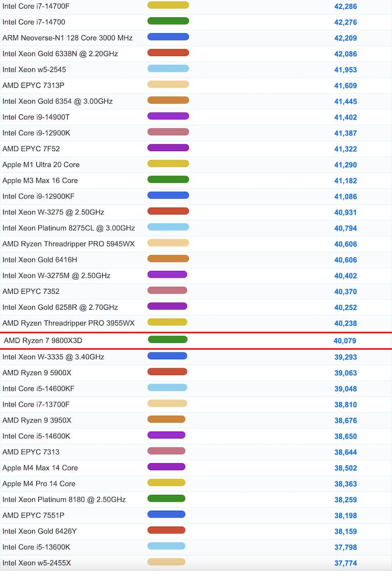Open the AMD EPYC 7F52 entry
The width and height of the screenshot is (392, 571).
click(x=31, y=149)
